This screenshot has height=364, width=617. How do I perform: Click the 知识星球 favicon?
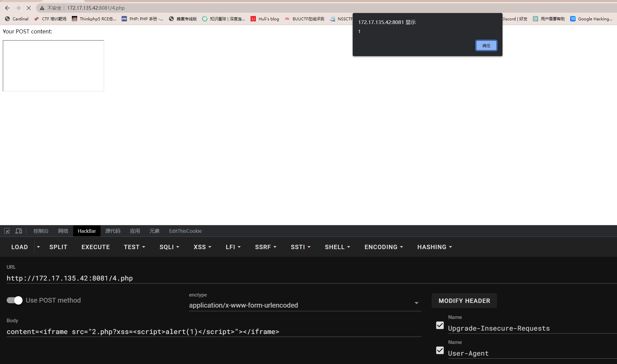pyautogui.click(x=205, y=19)
